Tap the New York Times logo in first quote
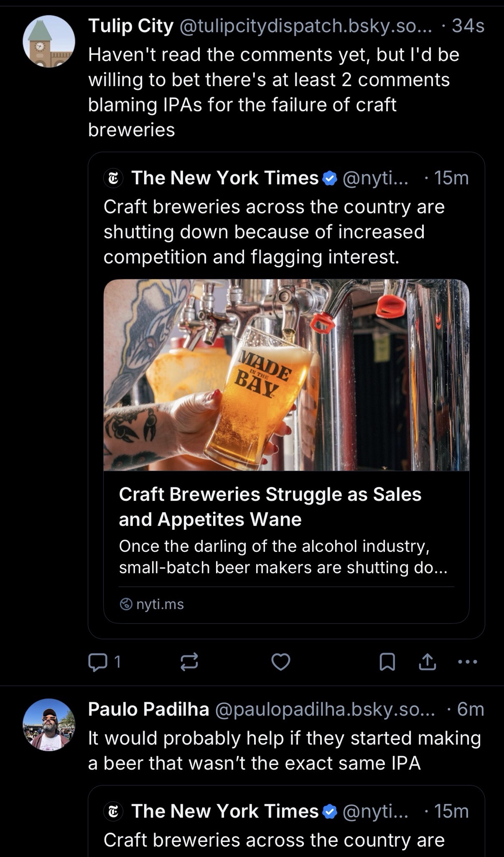The width and height of the screenshot is (504, 857). pyautogui.click(x=113, y=178)
